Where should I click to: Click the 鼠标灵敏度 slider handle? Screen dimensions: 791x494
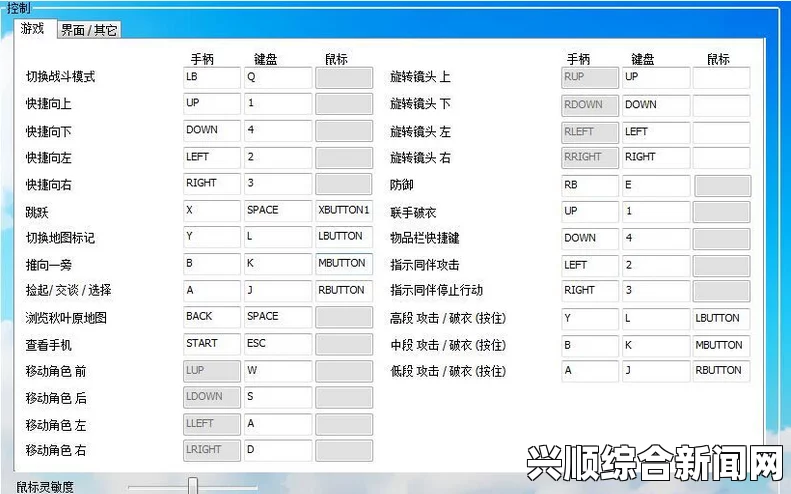click(192, 485)
